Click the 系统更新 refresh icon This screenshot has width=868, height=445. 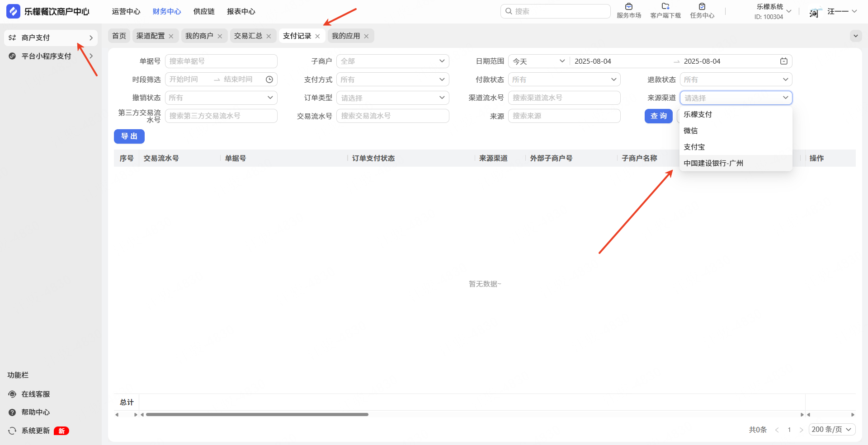pos(12,431)
